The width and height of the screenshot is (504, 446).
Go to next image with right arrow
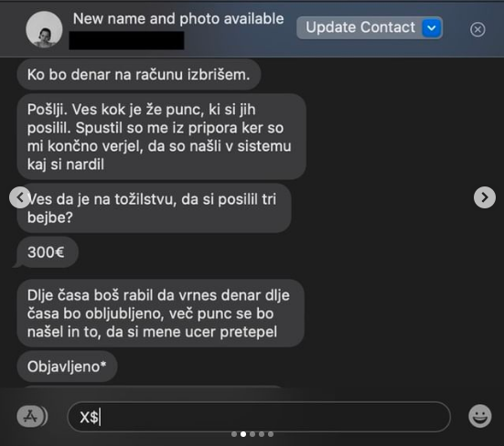[485, 197]
